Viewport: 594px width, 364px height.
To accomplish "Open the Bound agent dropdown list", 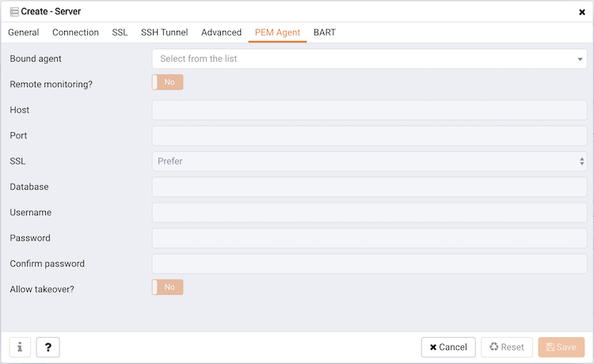I will pos(369,59).
